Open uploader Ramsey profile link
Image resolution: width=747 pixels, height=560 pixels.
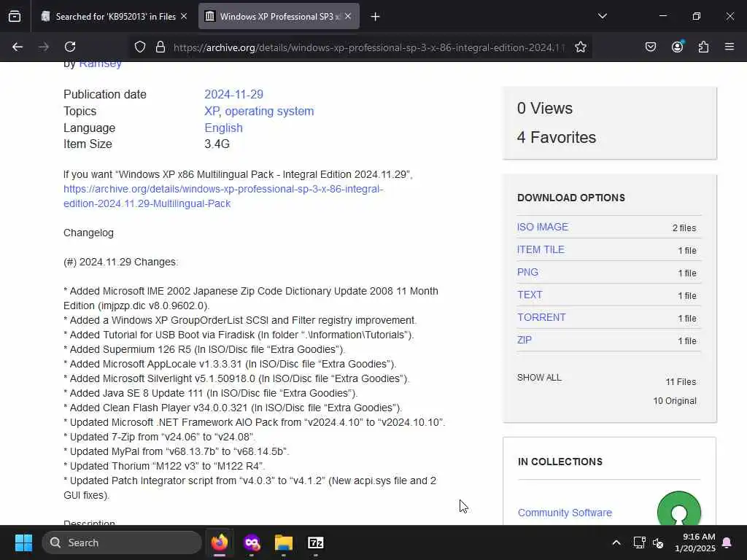100,63
